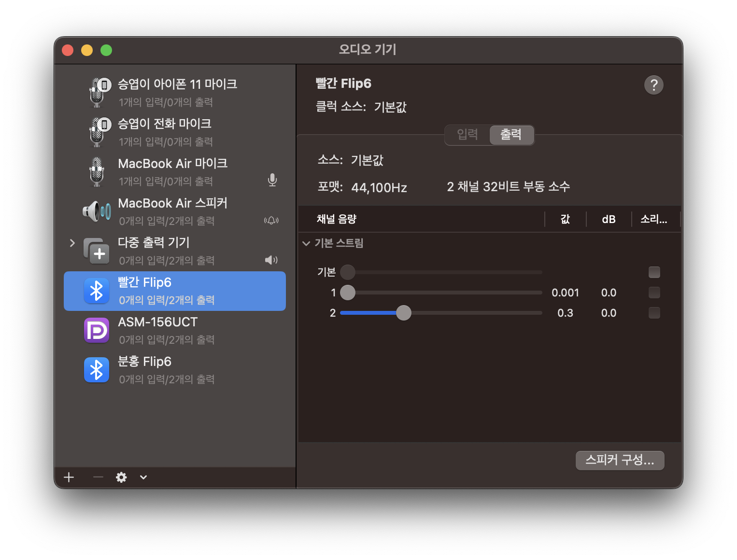Click the 기본 channel volume slider knob

click(348, 272)
